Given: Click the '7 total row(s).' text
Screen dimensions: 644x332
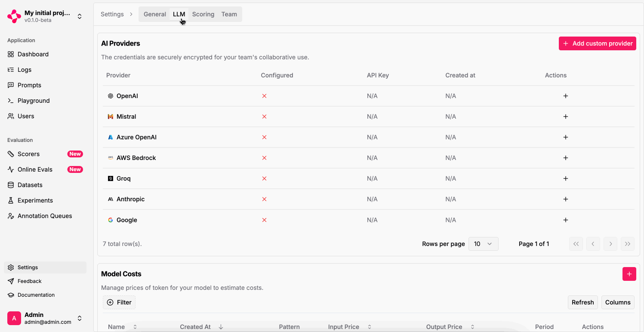Looking at the screenshot, I should [122, 244].
